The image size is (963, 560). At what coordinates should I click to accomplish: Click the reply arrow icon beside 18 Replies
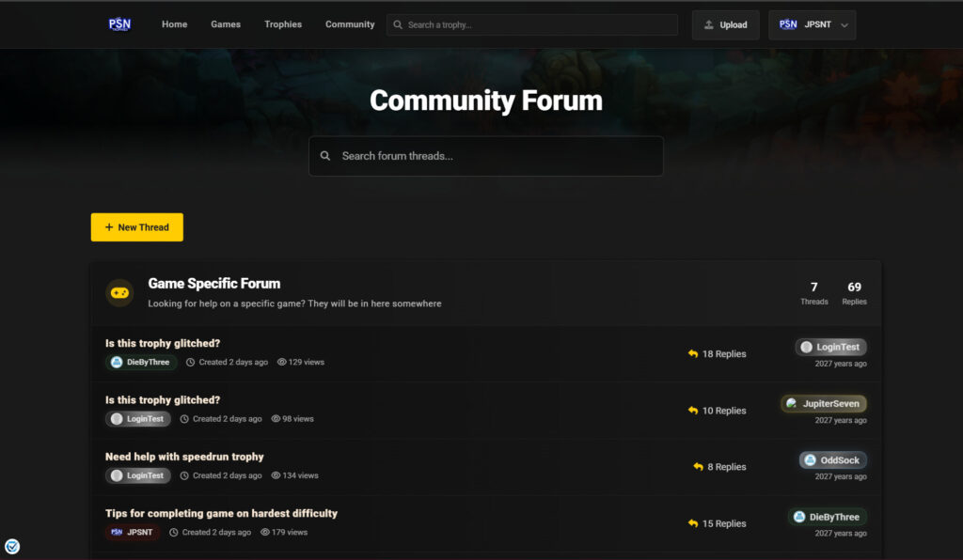tap(693, 354)
